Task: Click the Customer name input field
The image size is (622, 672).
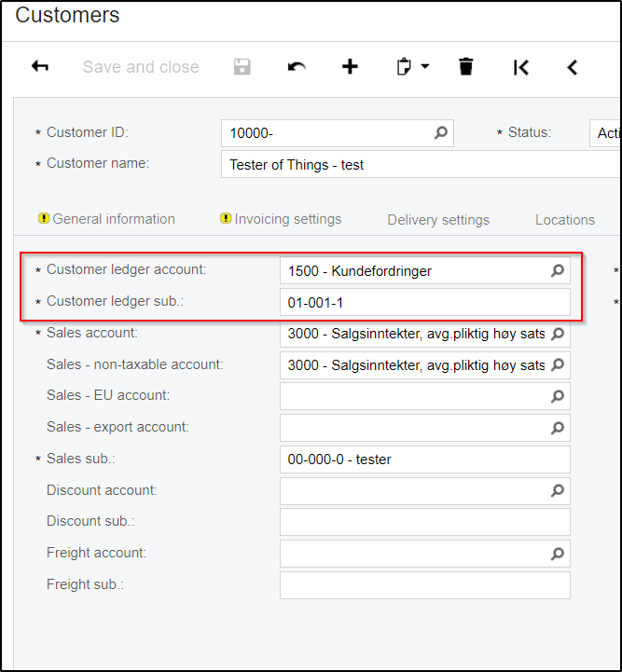Action: (x=420, y=165)
